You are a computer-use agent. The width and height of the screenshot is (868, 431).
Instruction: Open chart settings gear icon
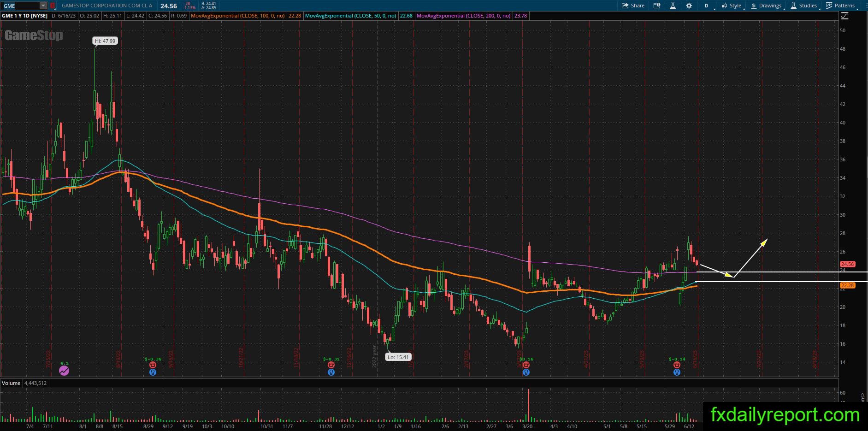point(689,6)
